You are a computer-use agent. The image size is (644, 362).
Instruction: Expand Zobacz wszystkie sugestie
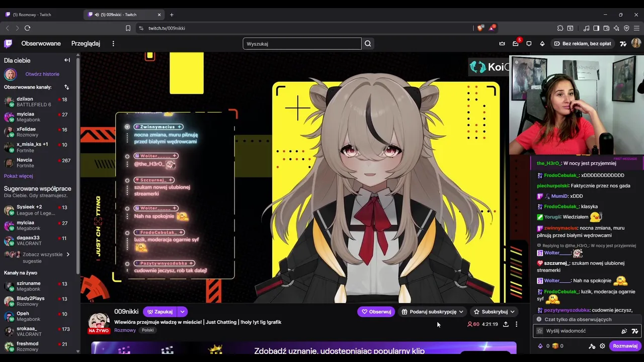click(x=37, y=257)
